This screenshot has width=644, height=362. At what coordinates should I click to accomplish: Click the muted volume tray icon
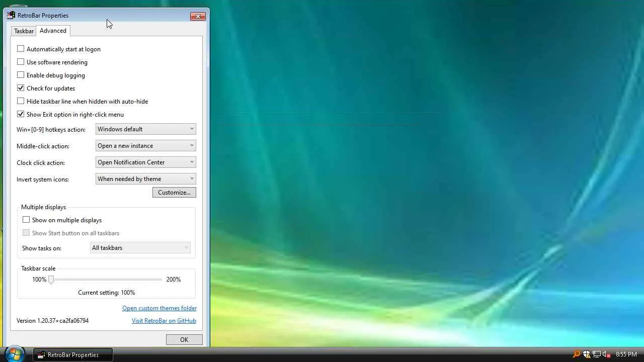[x=607, y=354]
